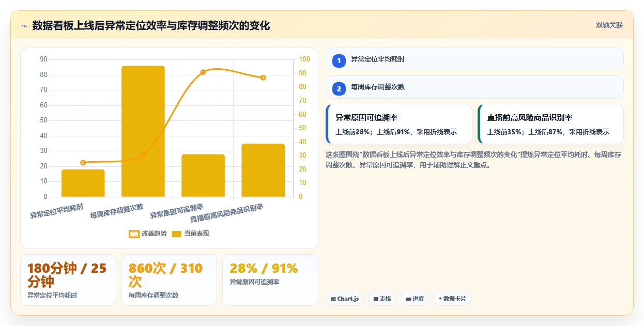Click the 进度 tag
Screen dimensions: 644x326
[415, 299]
